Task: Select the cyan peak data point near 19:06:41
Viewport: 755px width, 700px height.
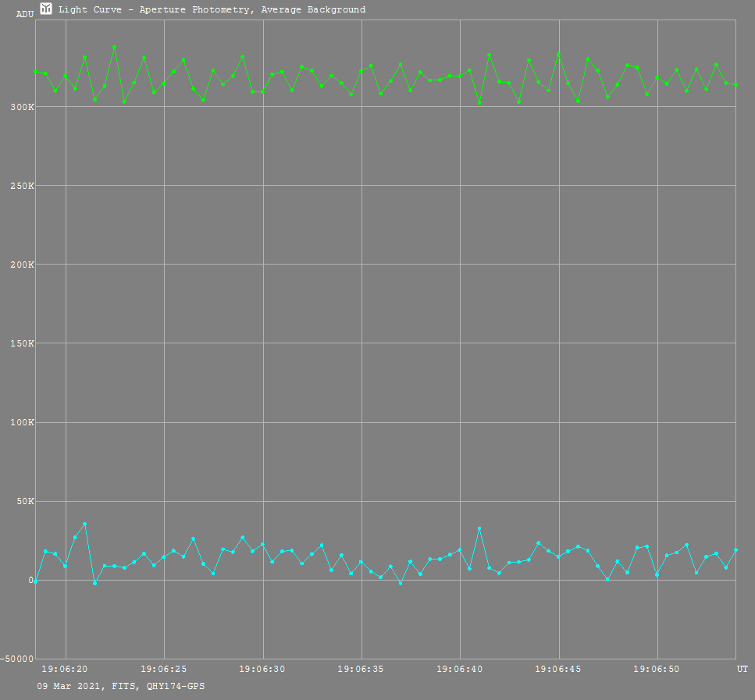Action: 479,528
